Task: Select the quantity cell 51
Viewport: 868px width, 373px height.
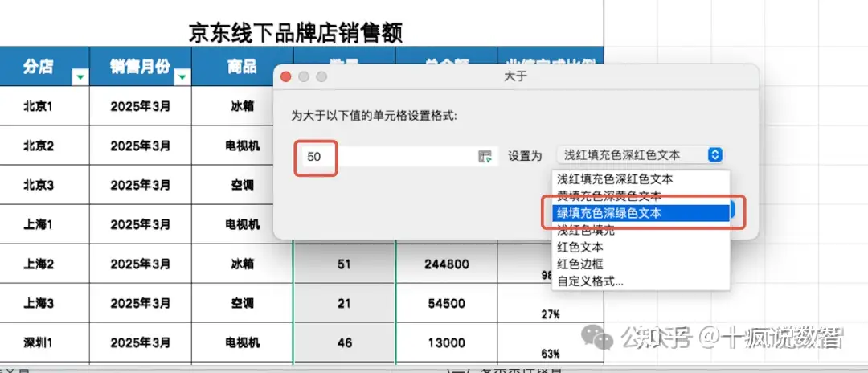Action: [x=344, y=264]
